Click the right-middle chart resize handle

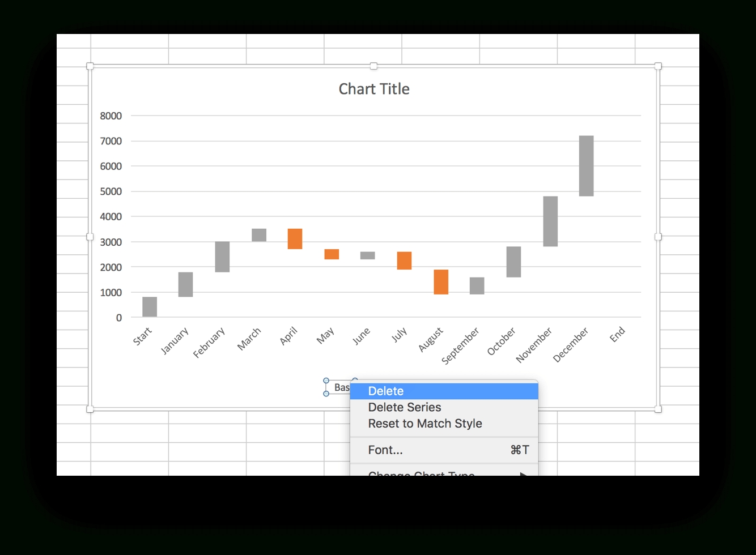click(x=658, y=237)
